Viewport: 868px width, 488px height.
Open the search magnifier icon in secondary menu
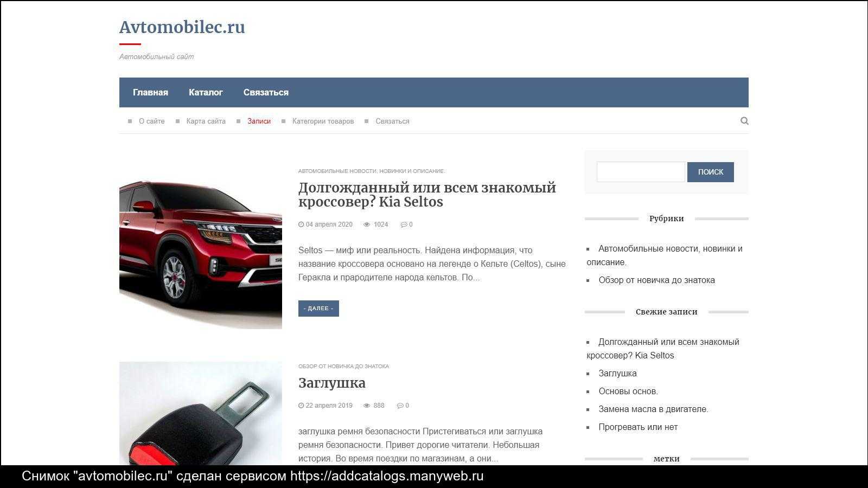click(x=744, y=121)
